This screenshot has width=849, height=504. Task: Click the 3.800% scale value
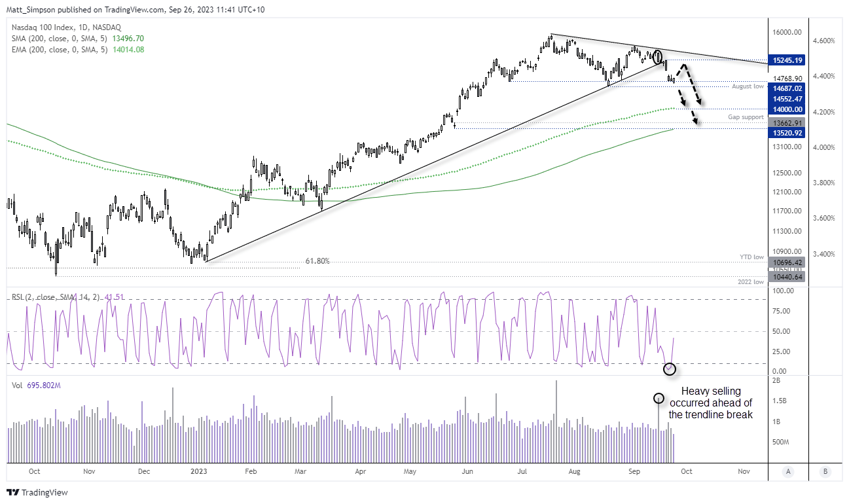(x=823, y=183)
